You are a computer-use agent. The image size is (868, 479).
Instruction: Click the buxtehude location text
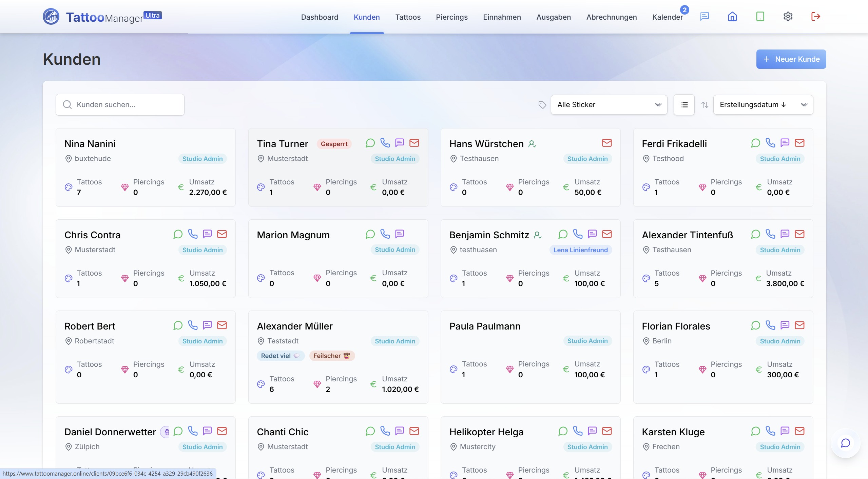93,159
